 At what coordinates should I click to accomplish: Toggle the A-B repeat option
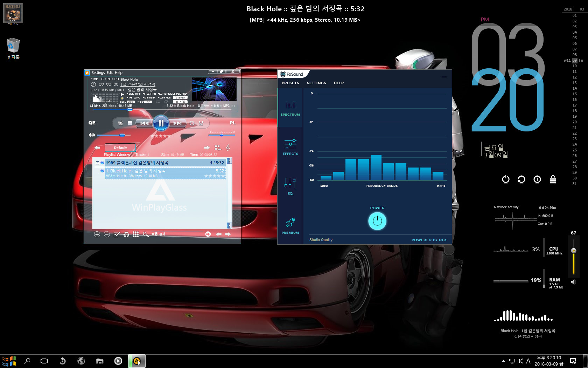tap(133, 98)
